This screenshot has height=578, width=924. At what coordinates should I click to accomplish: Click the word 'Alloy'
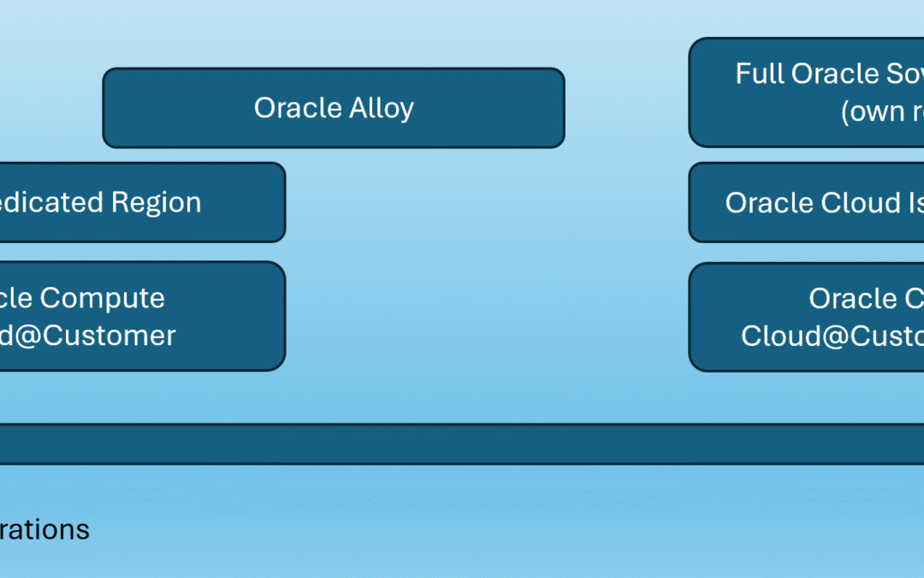[x=382, y=109]
